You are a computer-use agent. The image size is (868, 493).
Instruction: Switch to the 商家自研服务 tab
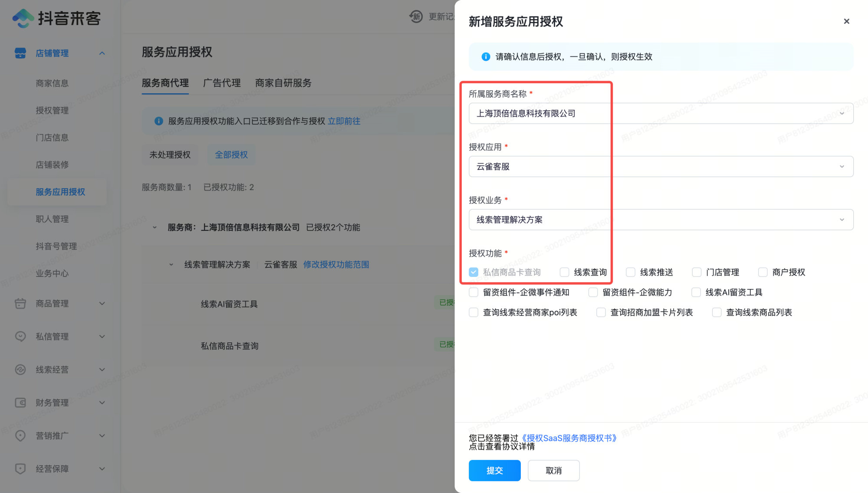283,83
